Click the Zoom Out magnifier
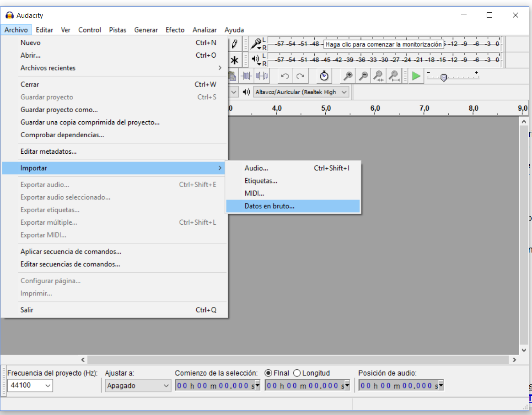 pos(363,76)
